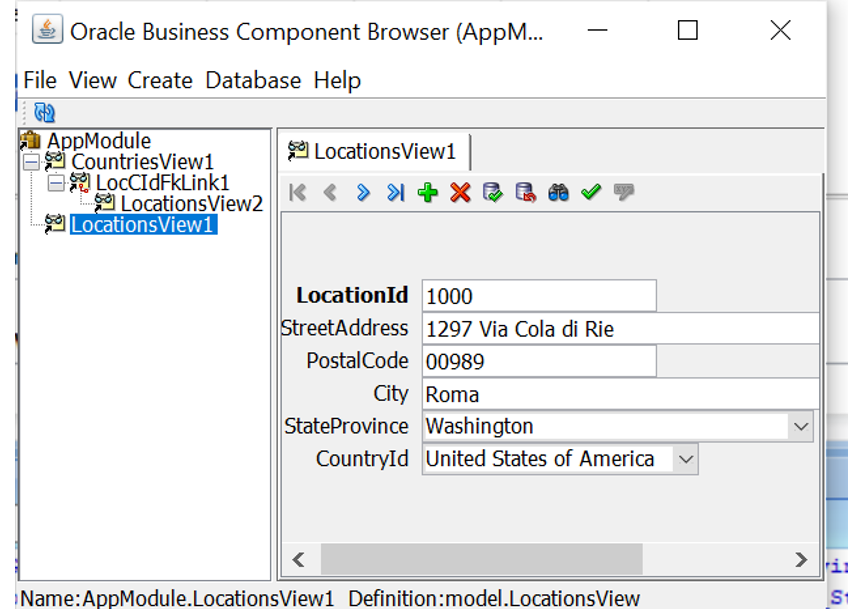Click the CountriesView1 node icon
Screen dimensions: 851x609
point(55,161)
